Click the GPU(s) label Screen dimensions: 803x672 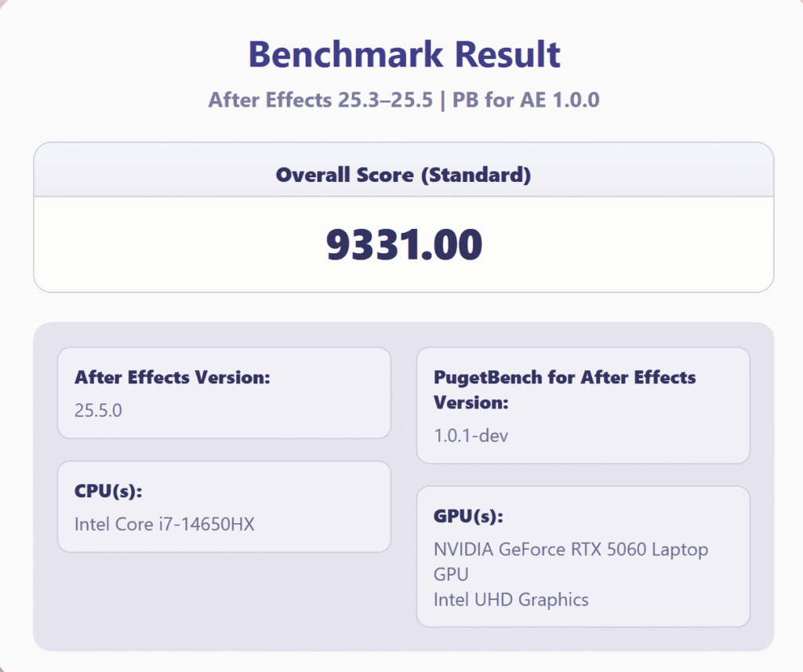point(468,516)
